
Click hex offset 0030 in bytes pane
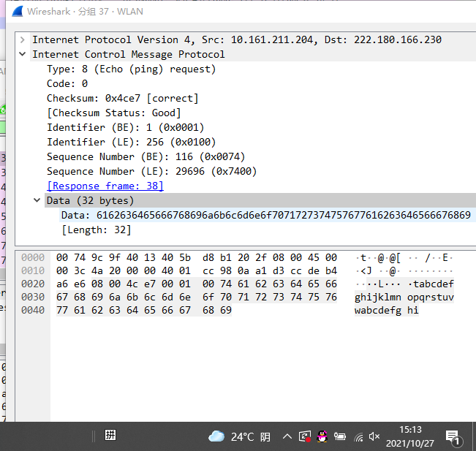pos(33,297)
